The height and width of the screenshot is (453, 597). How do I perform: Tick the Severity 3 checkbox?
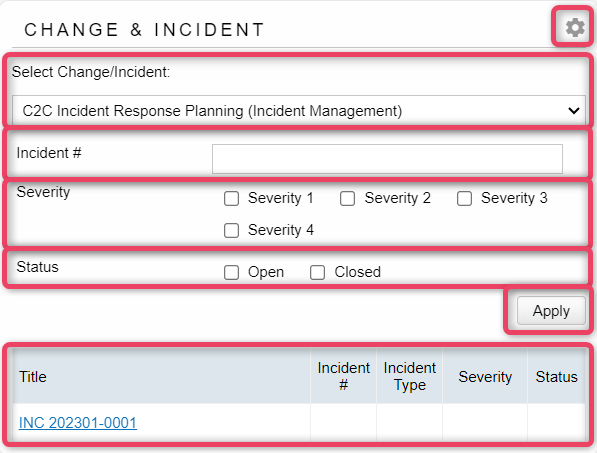pos(465,198)
